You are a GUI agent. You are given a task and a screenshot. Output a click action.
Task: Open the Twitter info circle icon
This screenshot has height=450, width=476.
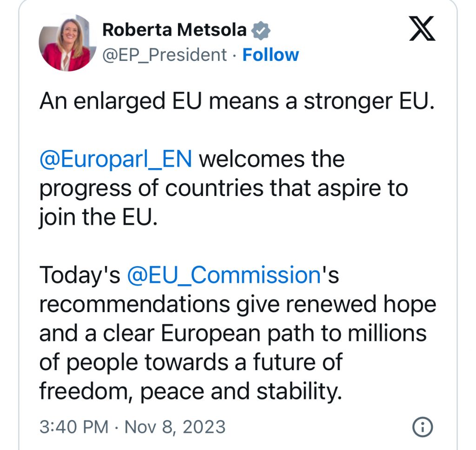422,427
